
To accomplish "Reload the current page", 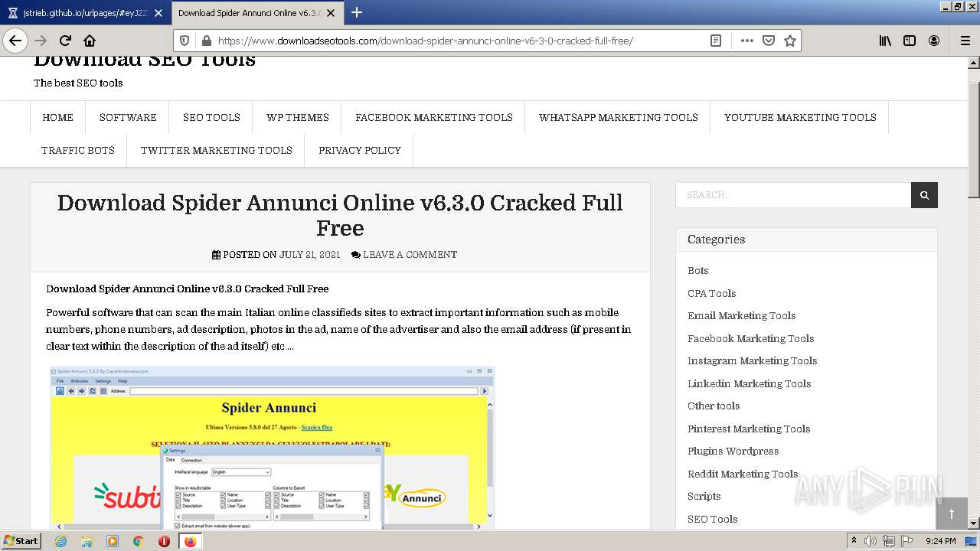I will 65,41.
